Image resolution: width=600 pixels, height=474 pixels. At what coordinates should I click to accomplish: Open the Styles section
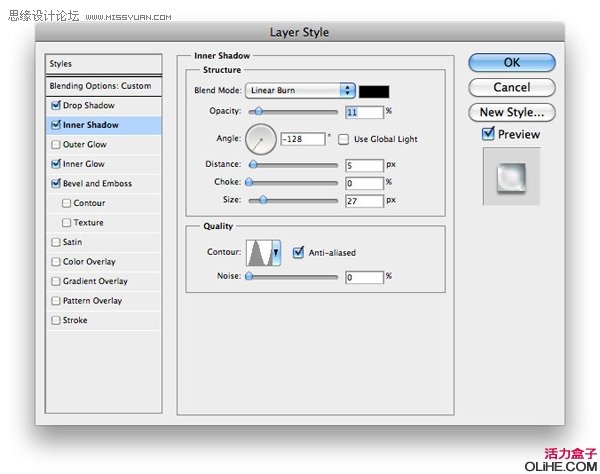click(x=103, y=64)
